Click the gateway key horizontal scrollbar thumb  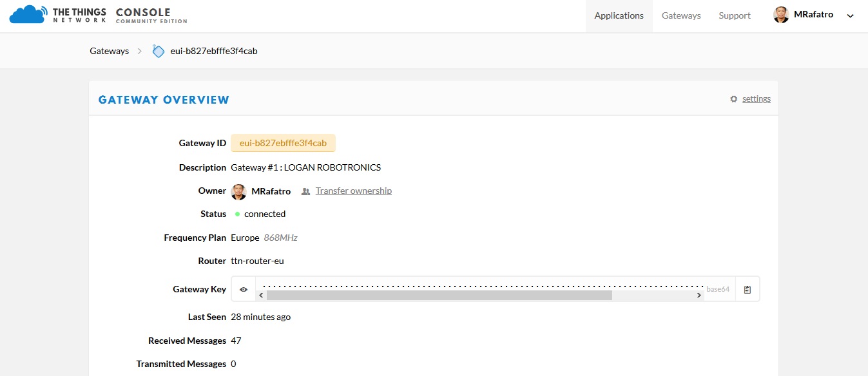[x=439, y=296]
